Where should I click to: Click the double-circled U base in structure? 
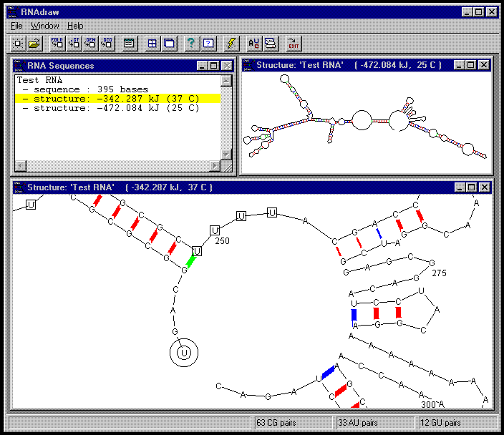(184, 353)
